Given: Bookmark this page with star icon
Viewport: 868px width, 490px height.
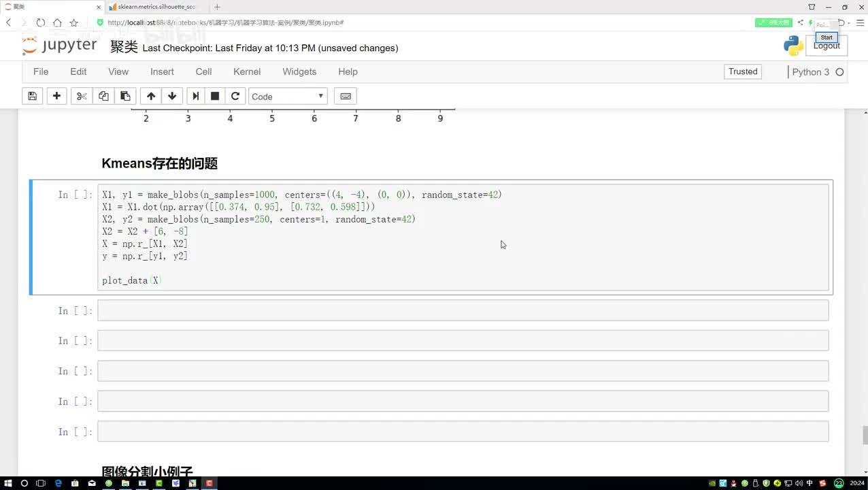Looking at the screenshot, I should pos(73,22).
